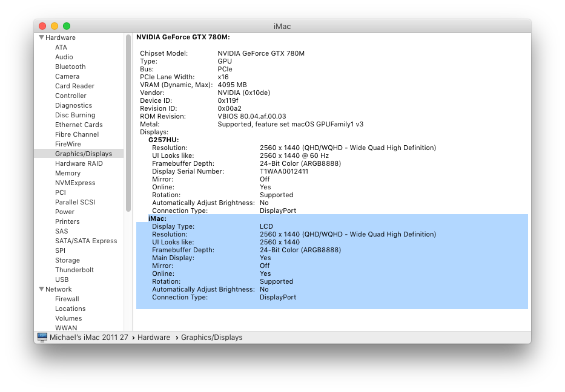Screen dimensions: 565x392
Task: Click Michael's iMac 2011 27 in path bar
Action: click(88, 338)
